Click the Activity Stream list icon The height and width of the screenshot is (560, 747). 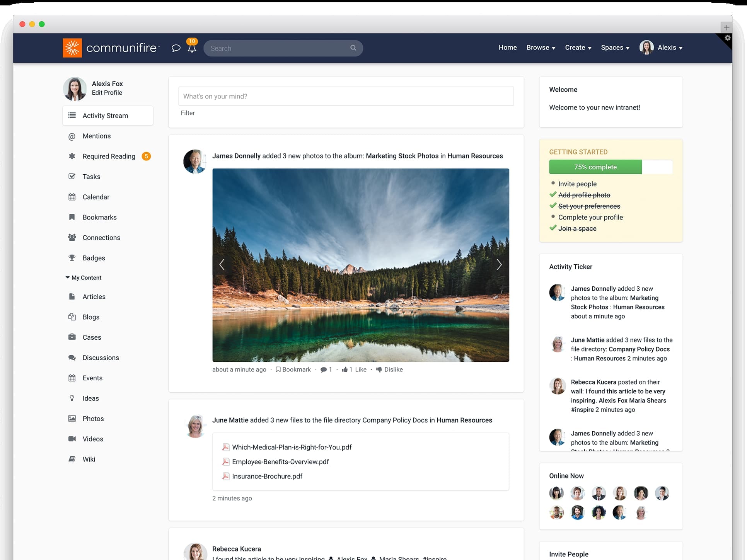[x=72, y=115]
